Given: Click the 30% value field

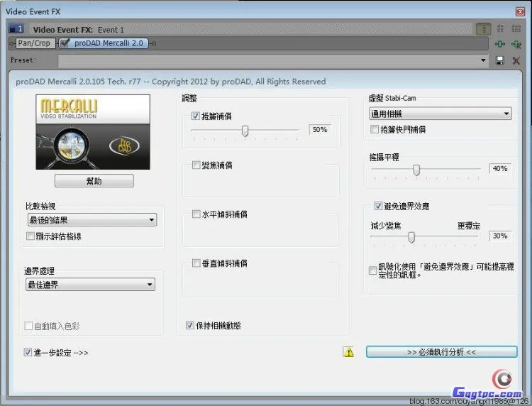Looking at the screenshot, I should click(x=500, y=236).
